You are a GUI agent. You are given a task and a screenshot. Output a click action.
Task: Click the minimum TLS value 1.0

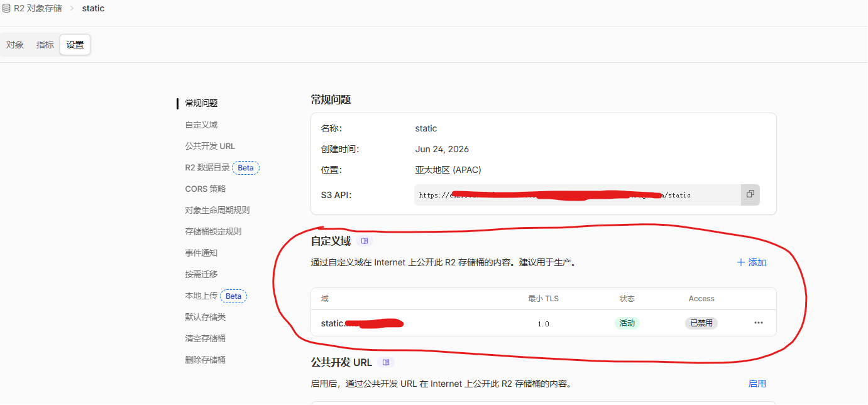coord(543,324)
